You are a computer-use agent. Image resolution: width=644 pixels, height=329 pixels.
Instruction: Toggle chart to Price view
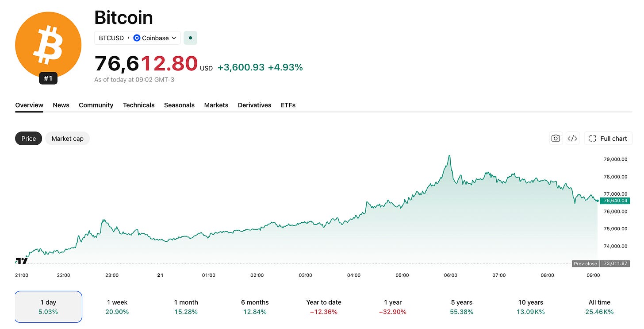[29, 139]
